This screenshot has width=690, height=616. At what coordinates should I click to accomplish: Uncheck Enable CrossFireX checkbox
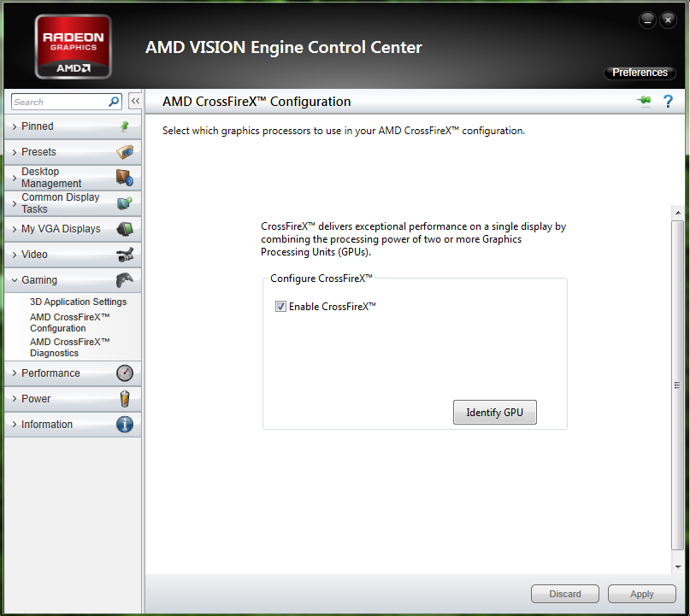coord(280,307)
